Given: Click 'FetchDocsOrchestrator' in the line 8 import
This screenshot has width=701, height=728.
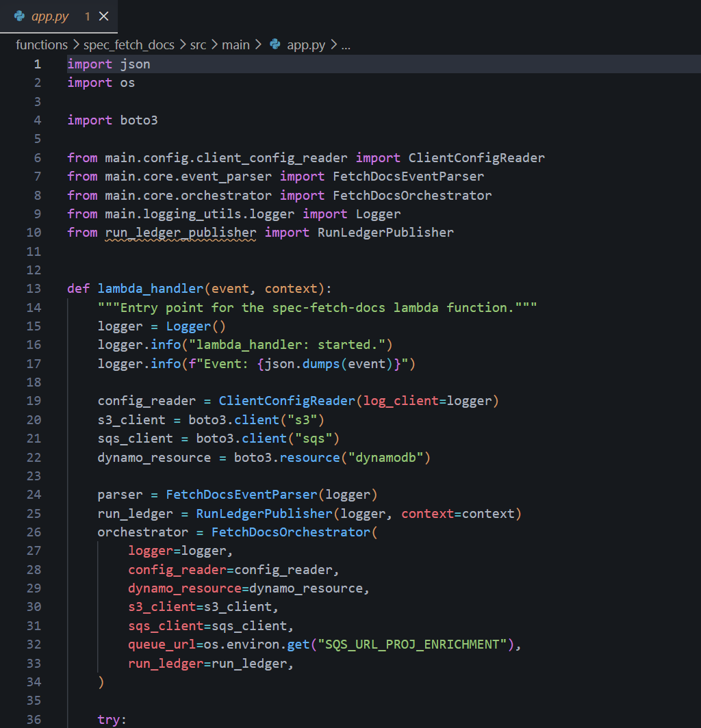Looking at the screenshot, I should pyautogui.click(x=412, y=196).
